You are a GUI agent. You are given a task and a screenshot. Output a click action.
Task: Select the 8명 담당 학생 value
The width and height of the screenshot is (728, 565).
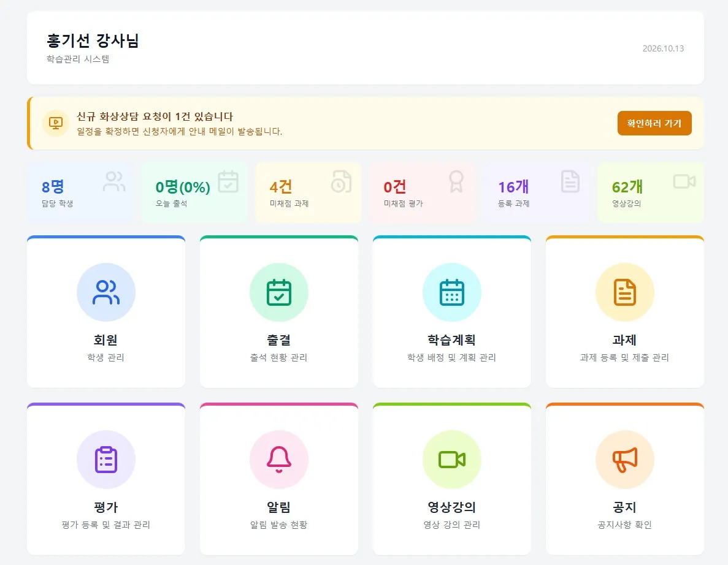[x=53, y=187]
